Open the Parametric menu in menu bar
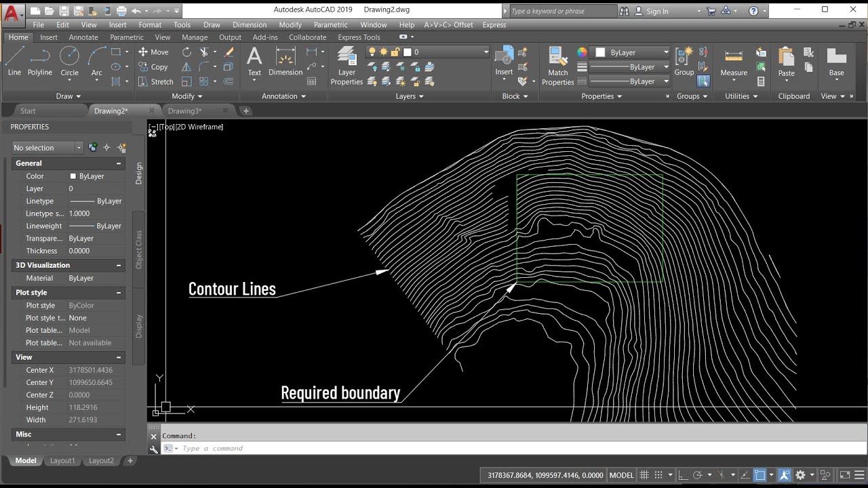 pyautogui.click(x=330, y=24)
